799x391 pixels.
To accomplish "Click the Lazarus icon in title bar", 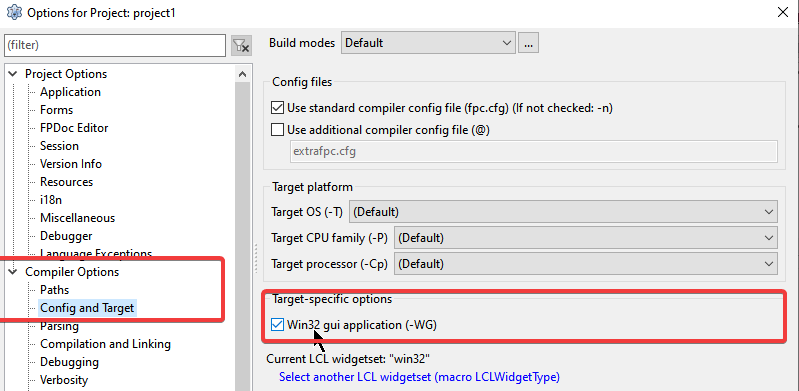I will coord(14,12).
